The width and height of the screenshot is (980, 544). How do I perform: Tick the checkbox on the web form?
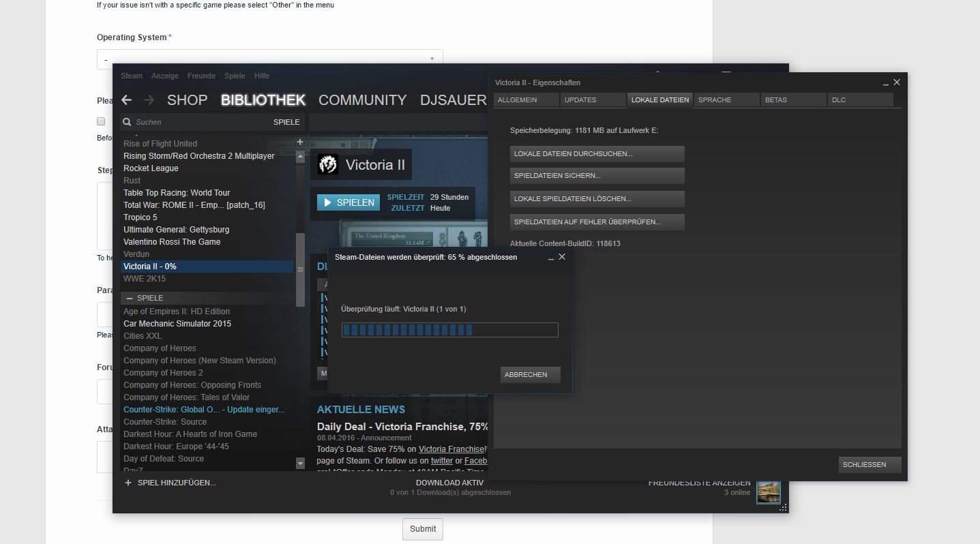pyautogui.click(x=101, y=121)
